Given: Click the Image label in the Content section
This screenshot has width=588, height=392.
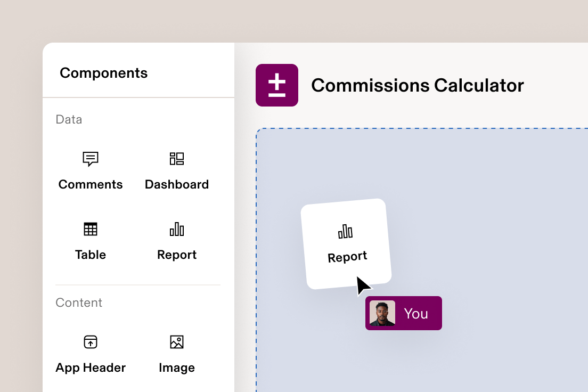Looking at the screenshot, I should 177,367.
